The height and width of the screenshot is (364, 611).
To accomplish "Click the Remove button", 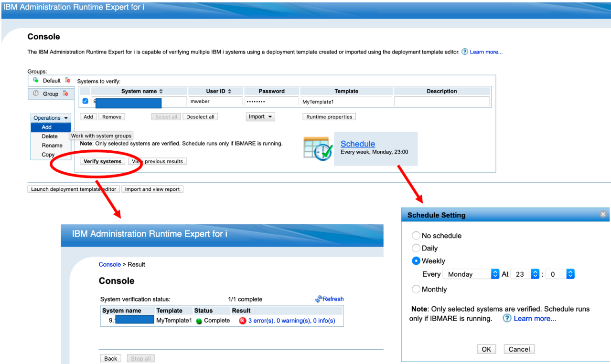I will tap(112, 116).
